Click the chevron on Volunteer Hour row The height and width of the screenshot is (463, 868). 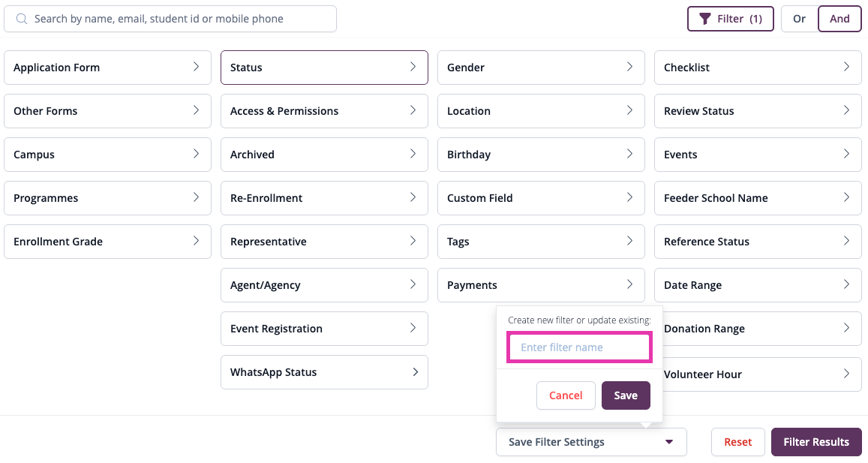[x=846, y=374]
